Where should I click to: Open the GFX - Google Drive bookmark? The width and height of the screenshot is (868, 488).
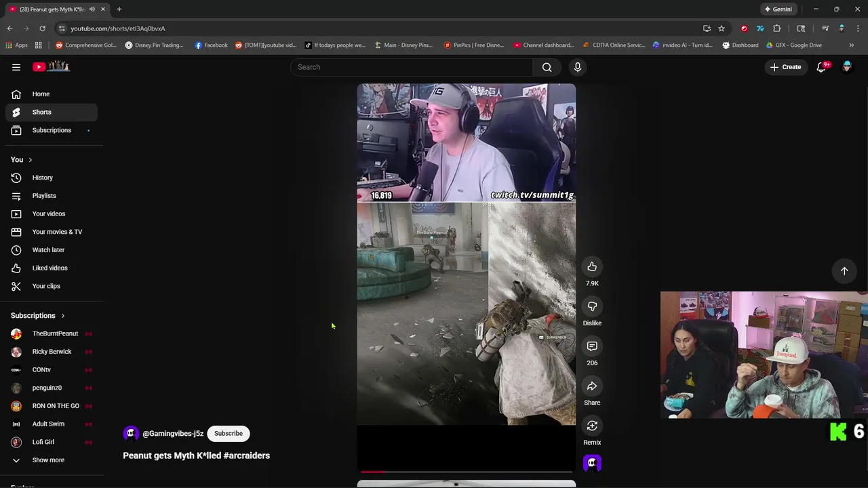click(x=793, y=45)
